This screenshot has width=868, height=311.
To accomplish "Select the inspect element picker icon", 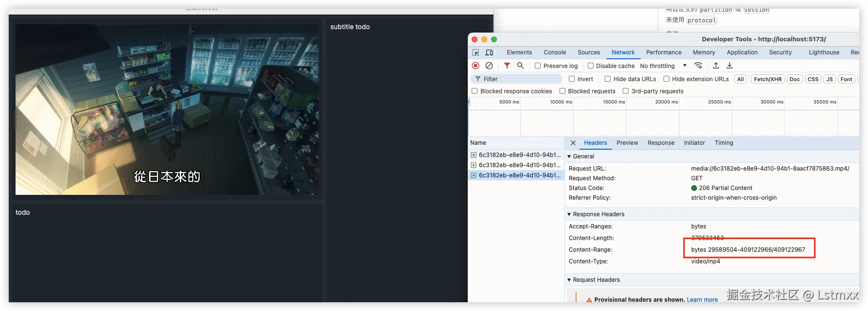I will (x=476, y=52).
